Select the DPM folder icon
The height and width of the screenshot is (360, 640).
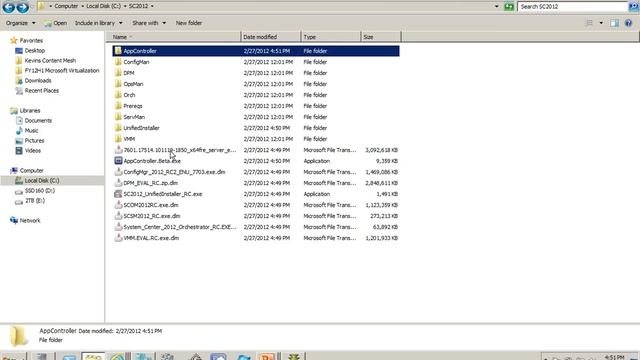click(118, 73)
